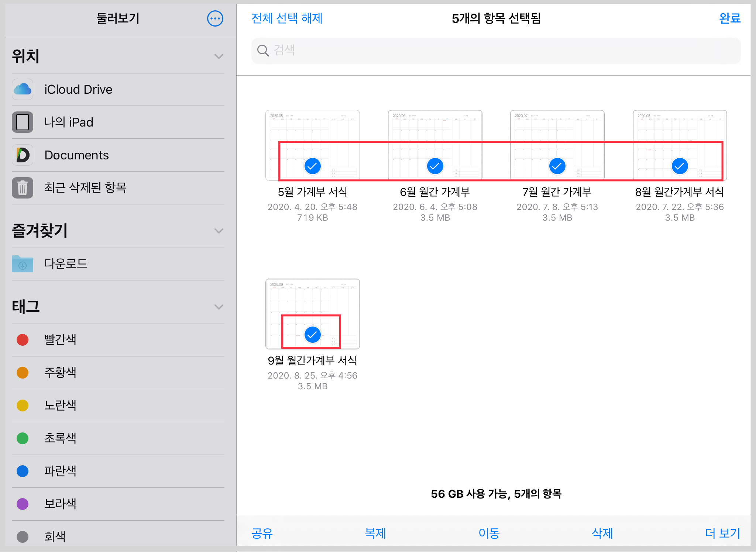Open the trash icon for 최근 삭제된 항목
Viewport: 756px width, 552px height.
[x=23, y=188]
